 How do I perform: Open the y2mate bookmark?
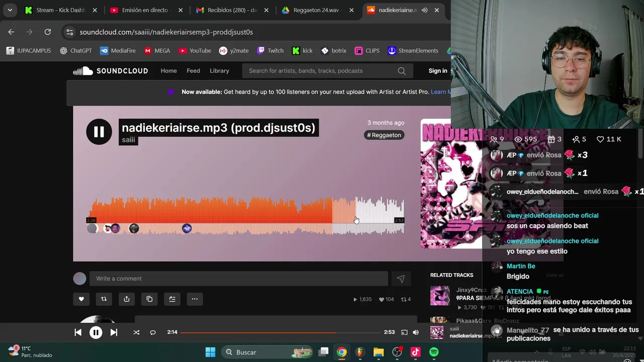234,51
